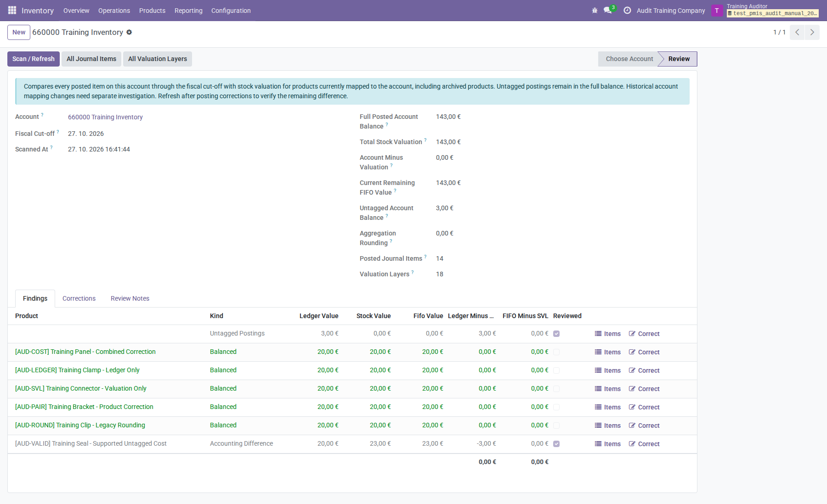This screenshot has height=504, width=827.
Task: Select the Choose Account status stage
Action: point(629,59)
